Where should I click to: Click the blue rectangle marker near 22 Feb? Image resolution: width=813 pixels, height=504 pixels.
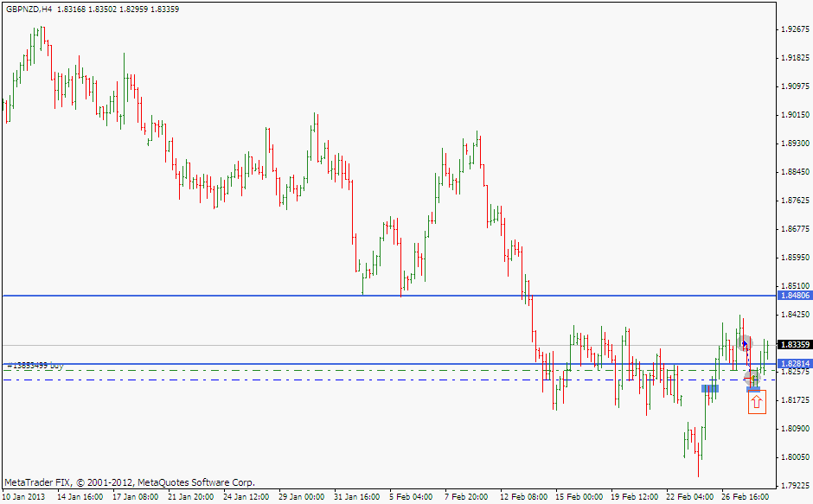click(x=710, y=389)
